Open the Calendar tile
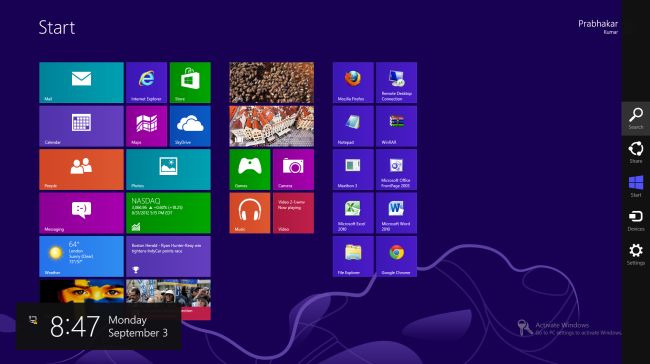The image size is (650, 364). [81, 126]
